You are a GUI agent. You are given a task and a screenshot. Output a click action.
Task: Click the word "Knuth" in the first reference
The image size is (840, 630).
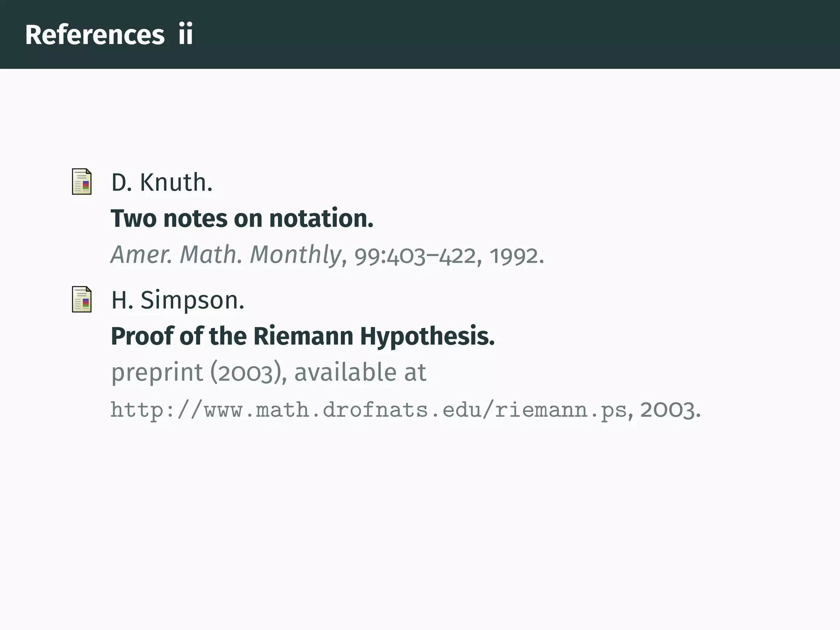pos(176,183)
